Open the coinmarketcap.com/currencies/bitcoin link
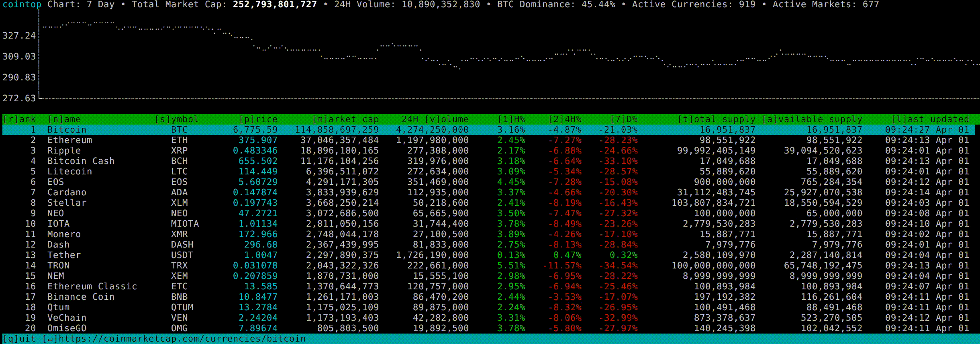This screenshot has width=980, height=344. [x=182, y=339]
